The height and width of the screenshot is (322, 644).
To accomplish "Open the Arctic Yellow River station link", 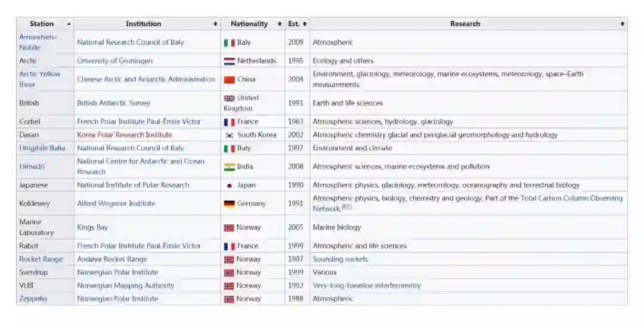I will click(40, 79).
